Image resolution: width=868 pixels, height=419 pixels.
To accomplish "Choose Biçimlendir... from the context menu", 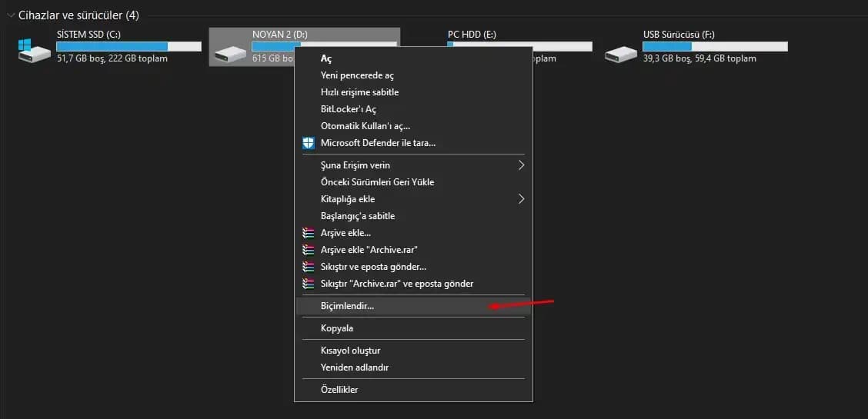I will [x=347, y=306].
